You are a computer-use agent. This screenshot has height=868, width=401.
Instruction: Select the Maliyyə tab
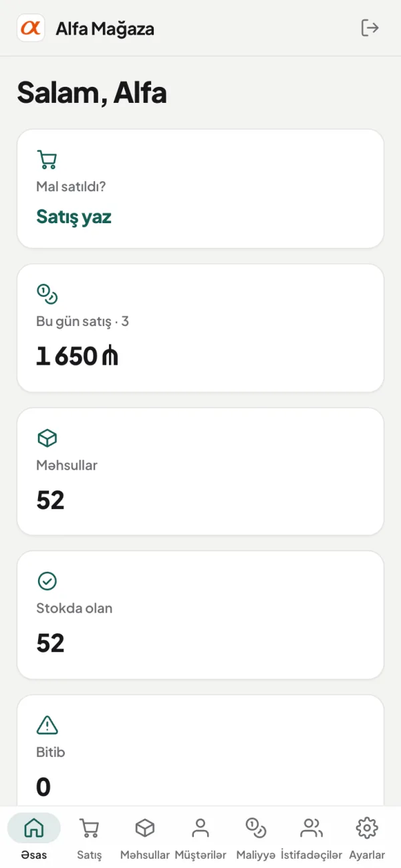click(x=256, y=837)
